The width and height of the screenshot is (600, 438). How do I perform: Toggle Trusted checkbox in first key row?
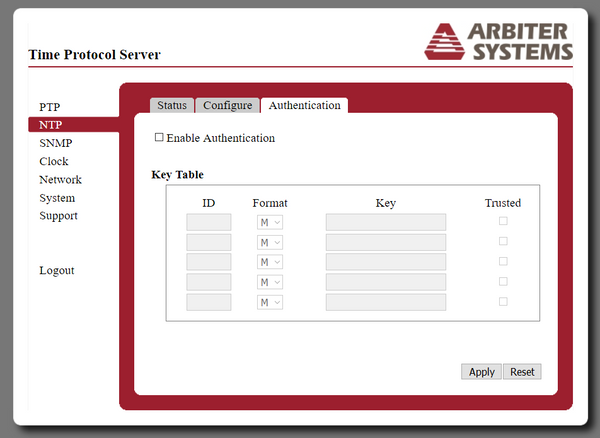503,221
